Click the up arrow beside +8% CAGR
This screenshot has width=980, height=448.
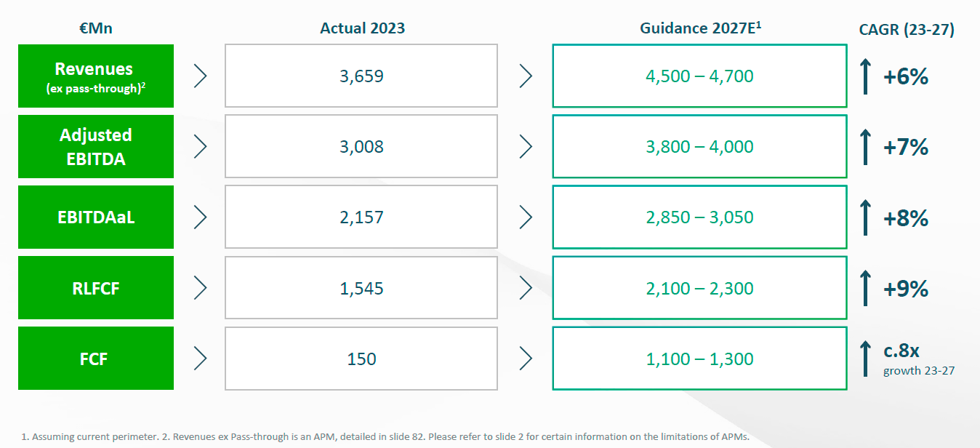pyautogui.click(x=865, y=217)
